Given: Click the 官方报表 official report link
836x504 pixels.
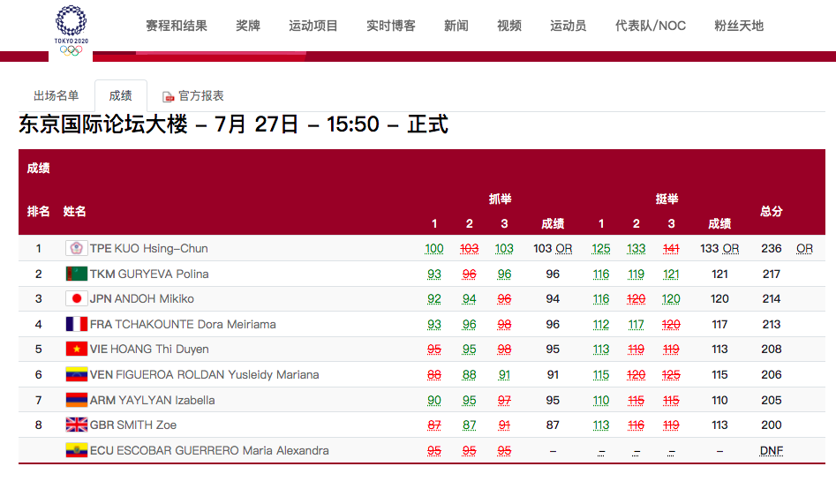Looking at the screenshot, I should pos(201,95).
